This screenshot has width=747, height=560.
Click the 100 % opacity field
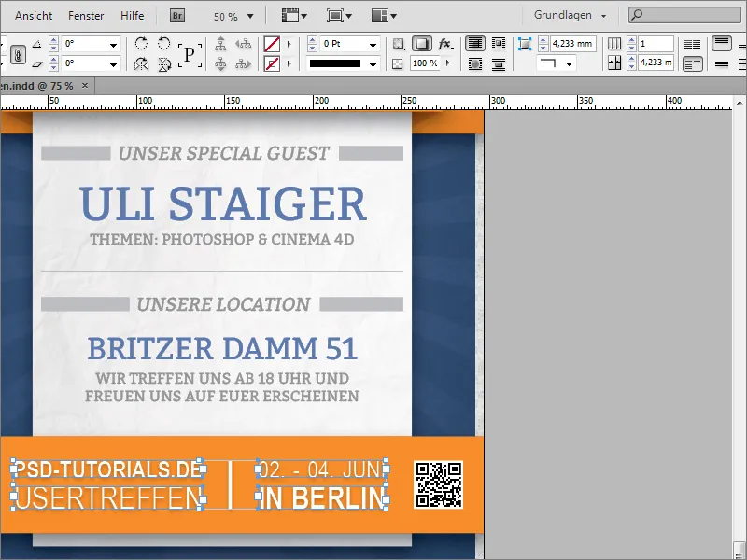425,63
